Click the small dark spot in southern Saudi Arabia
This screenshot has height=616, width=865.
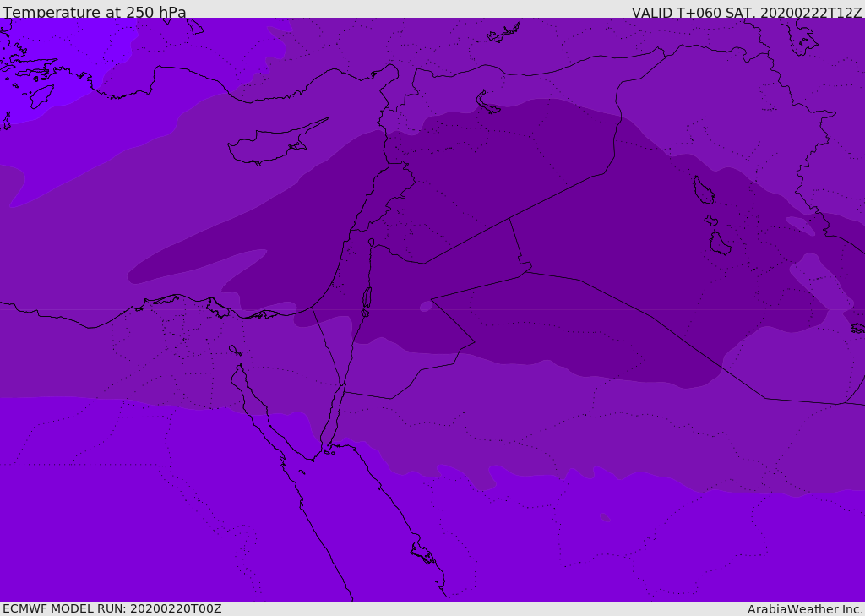point(605,517)
